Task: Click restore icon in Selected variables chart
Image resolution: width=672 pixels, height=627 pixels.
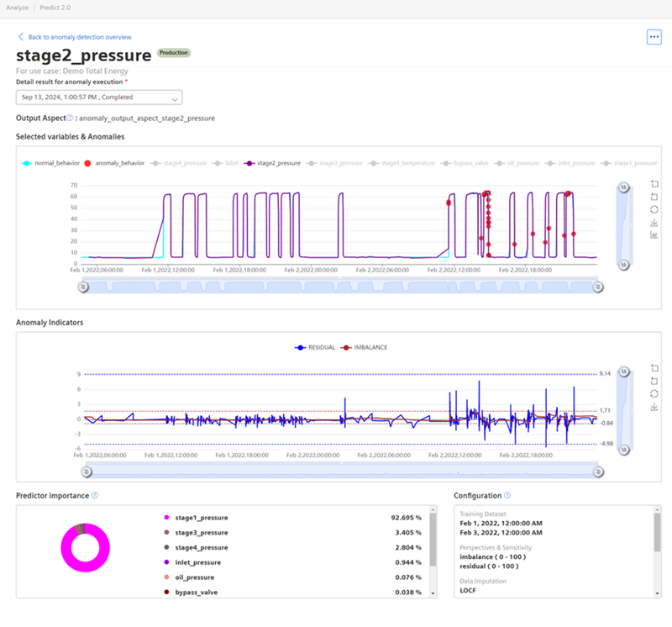Action: (x=654, y=209)
